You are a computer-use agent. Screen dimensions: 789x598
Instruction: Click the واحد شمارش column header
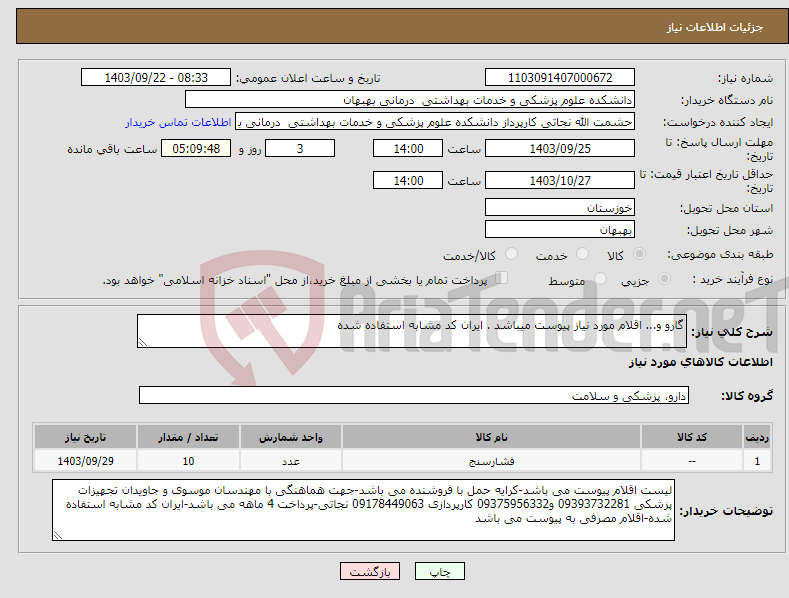[291, 437]
